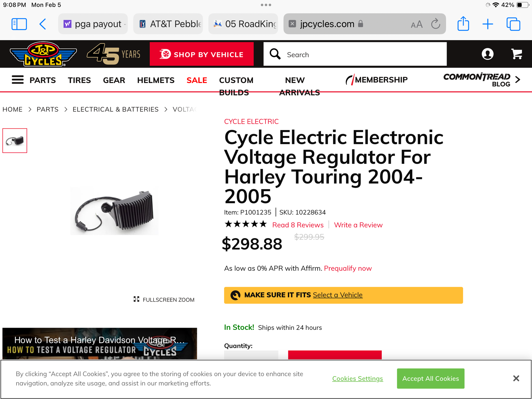
Task: Show the tab overview icon
Action: [513, 24]
